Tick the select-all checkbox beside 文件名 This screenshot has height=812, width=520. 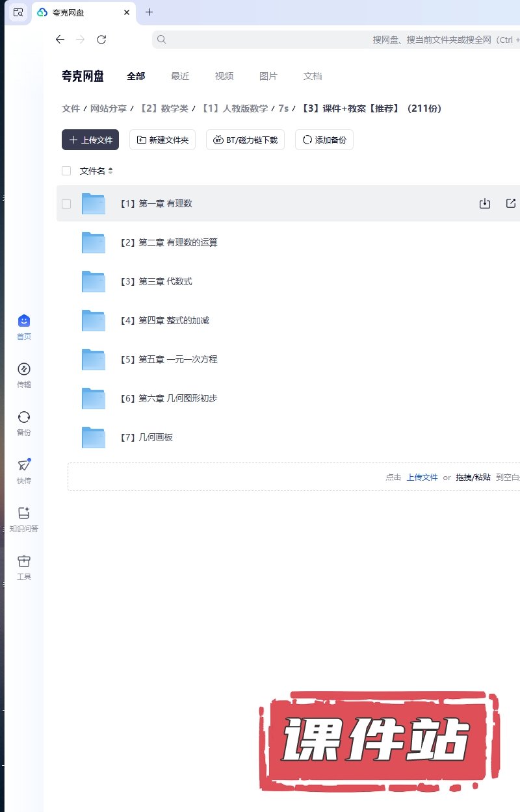click(x=66, y=171)
